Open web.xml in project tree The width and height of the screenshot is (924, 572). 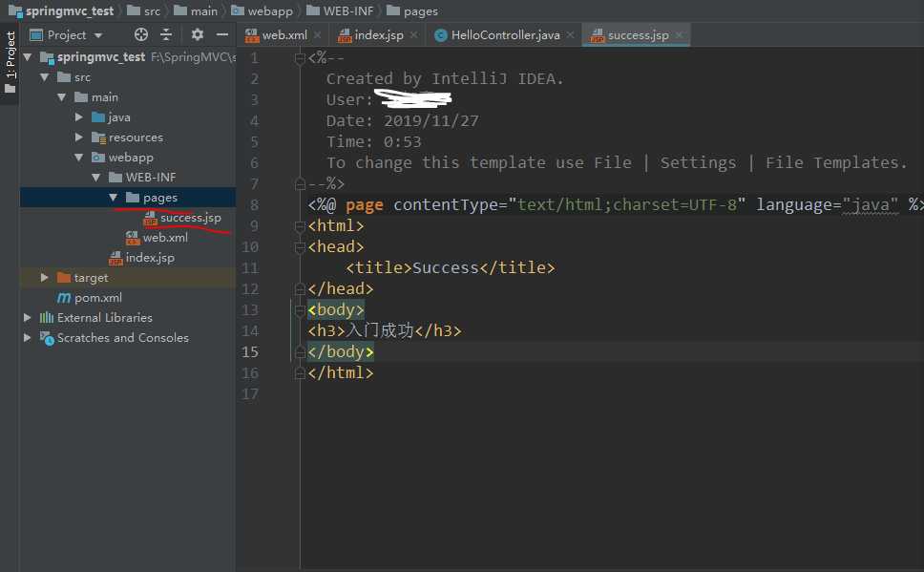click(157, 238)
